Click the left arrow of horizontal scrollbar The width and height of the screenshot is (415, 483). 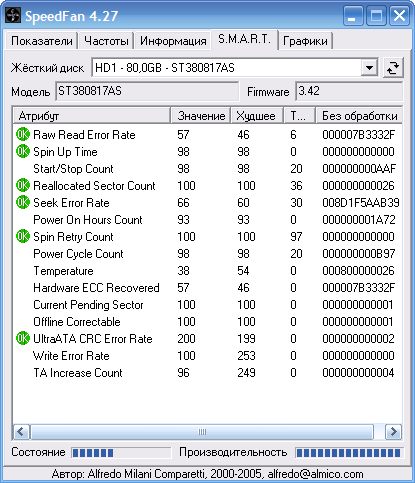[21, 432]
